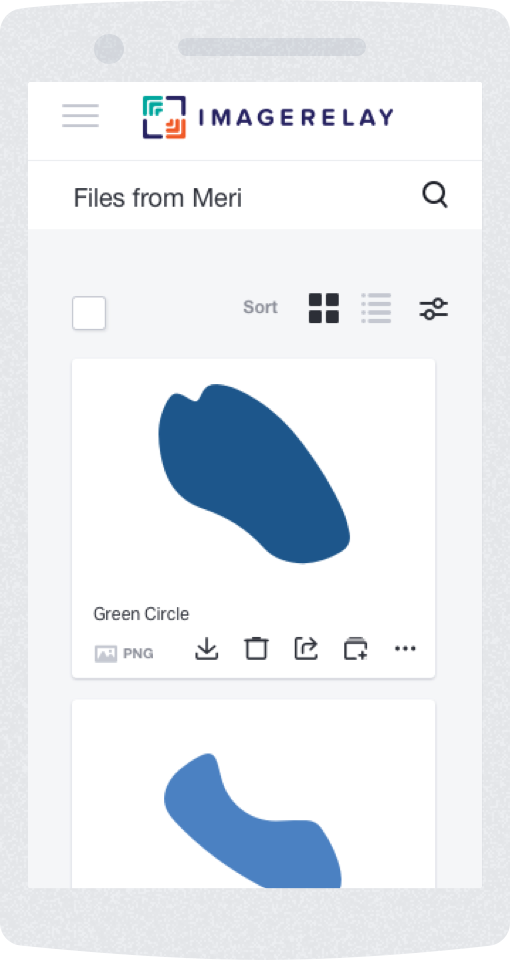510x960 pixels.
Task: Click the ImageRelay square logo mark
Action: click(x=164, y=117)
